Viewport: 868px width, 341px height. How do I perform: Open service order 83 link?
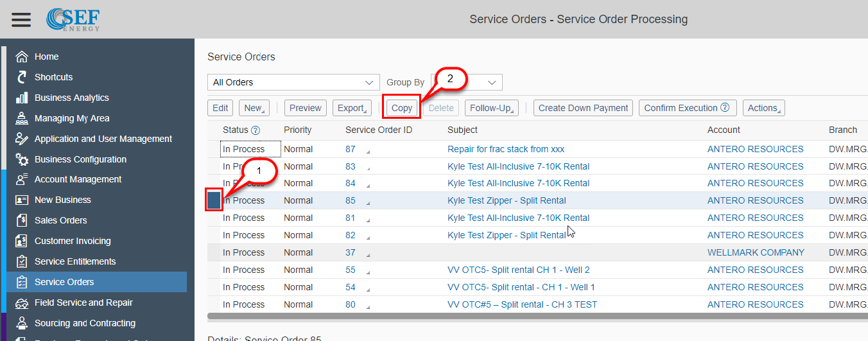point(351,166)
